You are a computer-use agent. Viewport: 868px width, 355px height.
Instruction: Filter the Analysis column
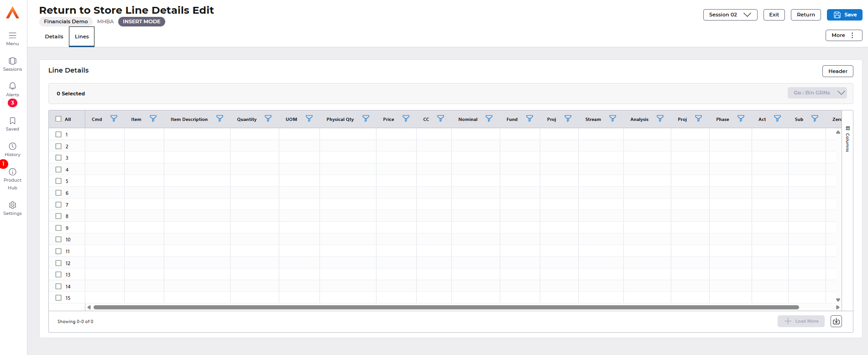coord(660,119)
